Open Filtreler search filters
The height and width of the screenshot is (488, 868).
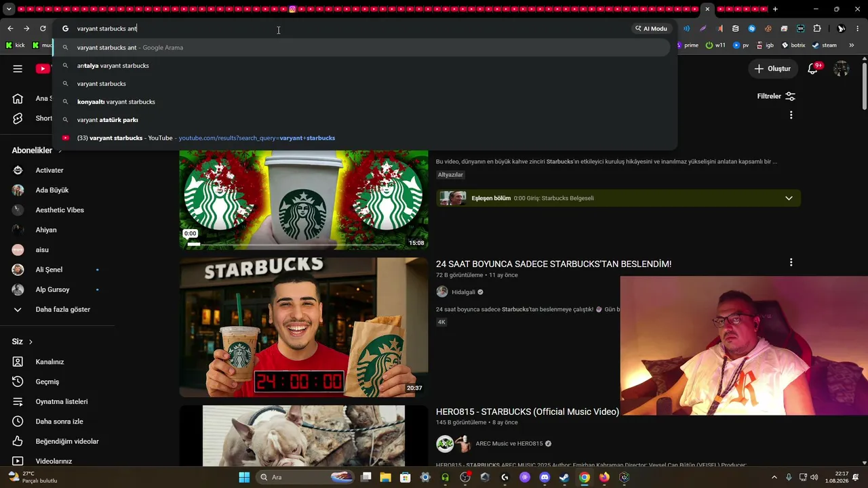click(776, 96)
